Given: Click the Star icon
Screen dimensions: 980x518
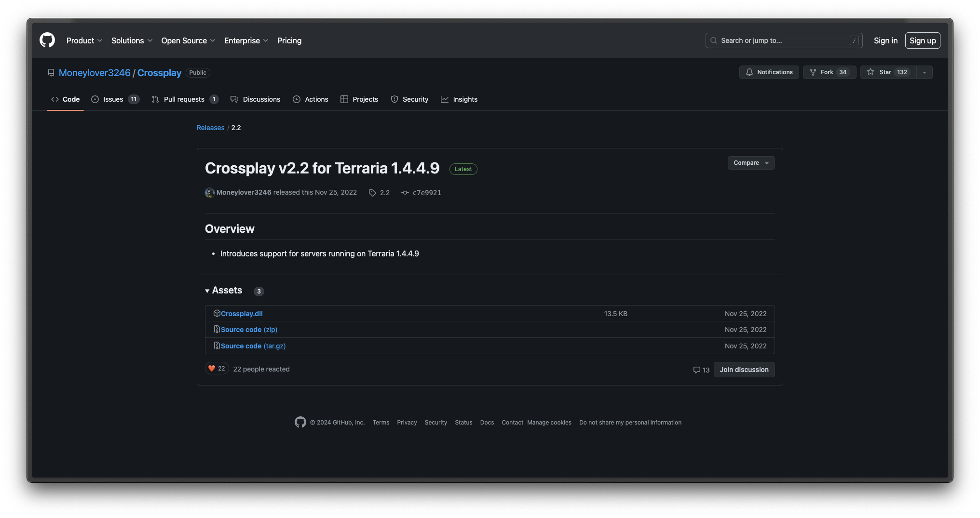Looking at the screenshot, I should pyautogui.click(x=871, y=72).
